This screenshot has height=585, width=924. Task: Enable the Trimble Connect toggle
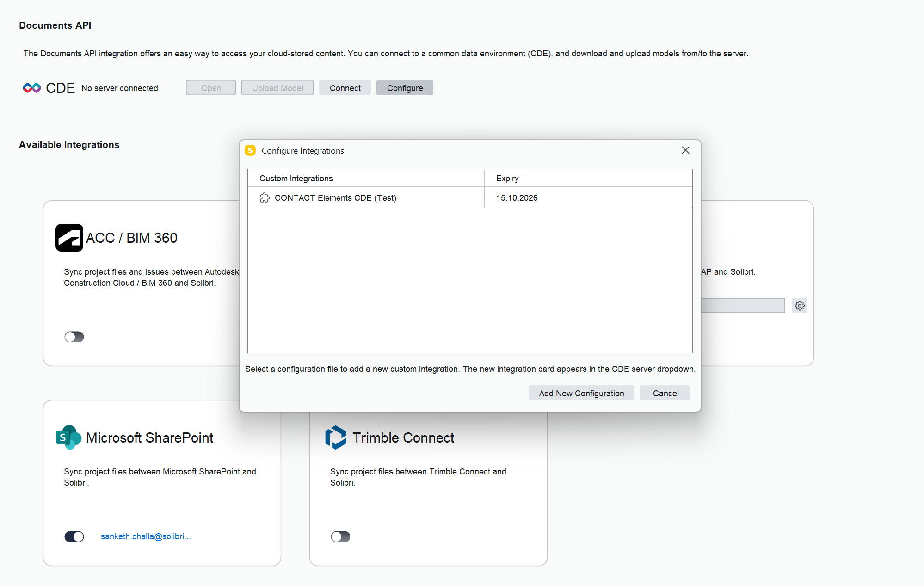[x=340, y=536]
